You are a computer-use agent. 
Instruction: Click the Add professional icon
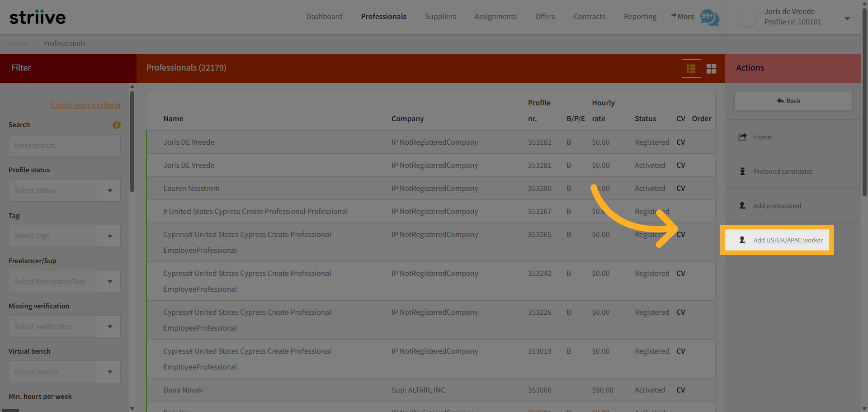pyautogui.click(x=742, y=206)
